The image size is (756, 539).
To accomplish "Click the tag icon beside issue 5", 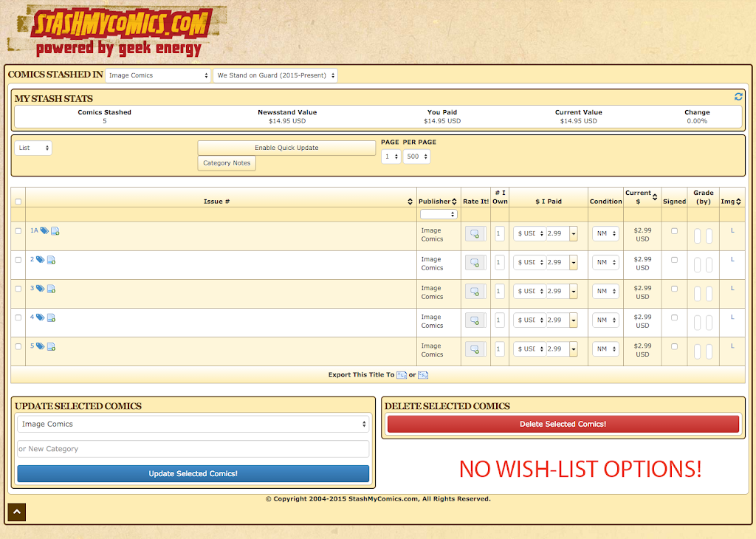I will click(41, 346).
